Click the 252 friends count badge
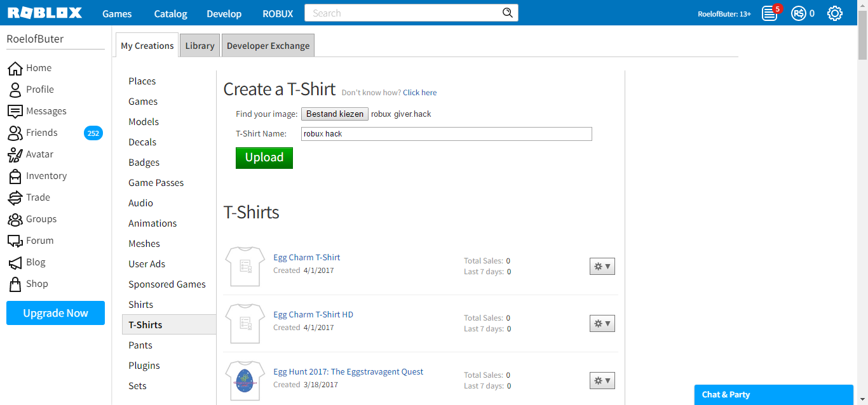868x405 pixels. [93, 133]
